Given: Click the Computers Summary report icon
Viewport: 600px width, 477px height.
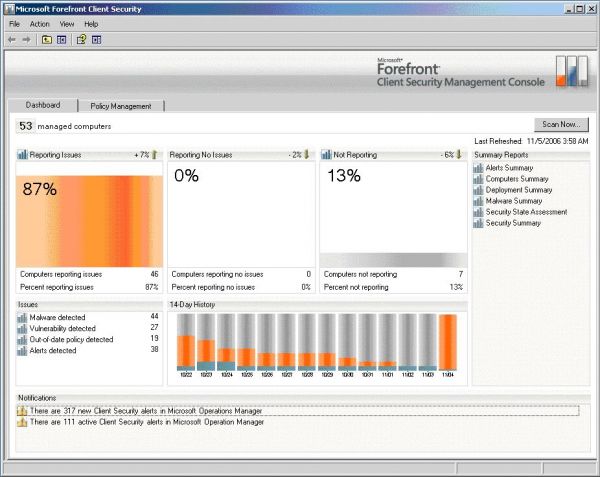Looking at the screenshot, I should click(478, 179).
